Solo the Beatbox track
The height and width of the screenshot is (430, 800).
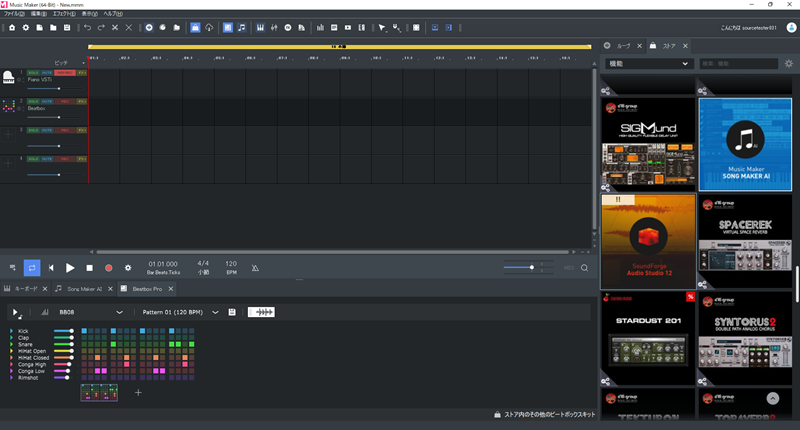point(33,102)
